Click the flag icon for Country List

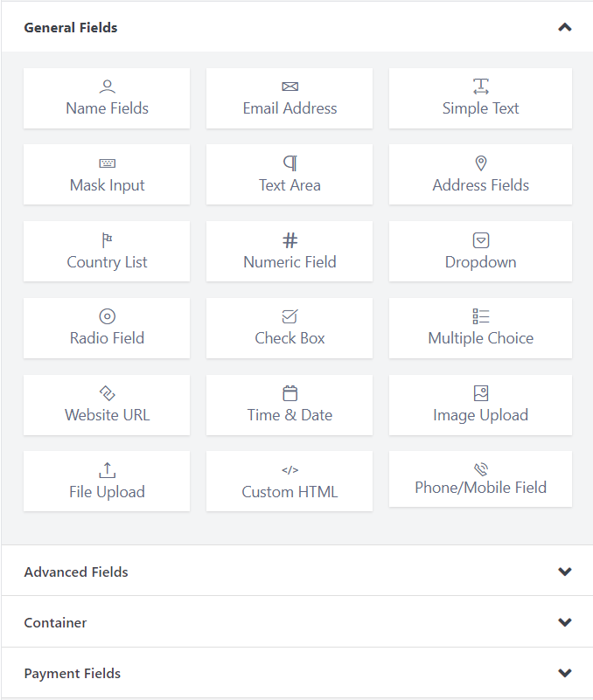[x=107, y=240]
